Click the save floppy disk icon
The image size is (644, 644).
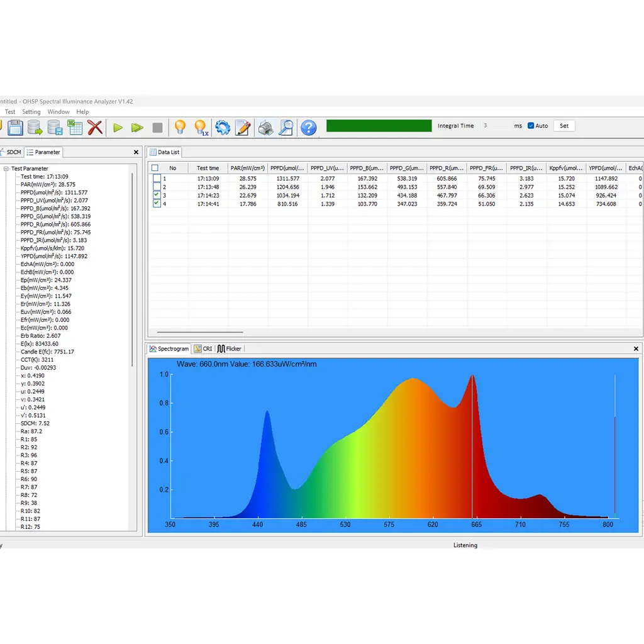(x=15, y=128)
